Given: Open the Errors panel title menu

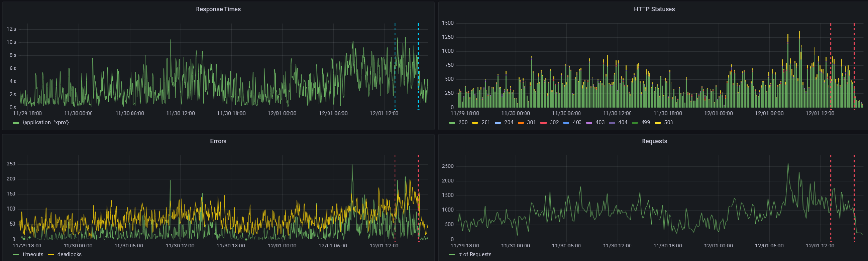Looking at the screenshot, I should click(x=218, y=141).
